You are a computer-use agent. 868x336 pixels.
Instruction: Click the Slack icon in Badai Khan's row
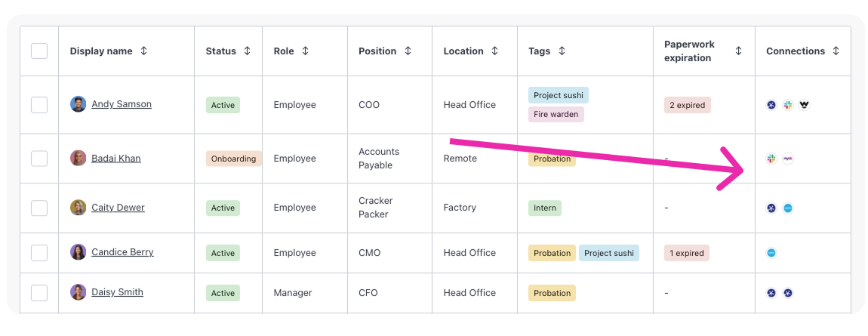(771, 159)
